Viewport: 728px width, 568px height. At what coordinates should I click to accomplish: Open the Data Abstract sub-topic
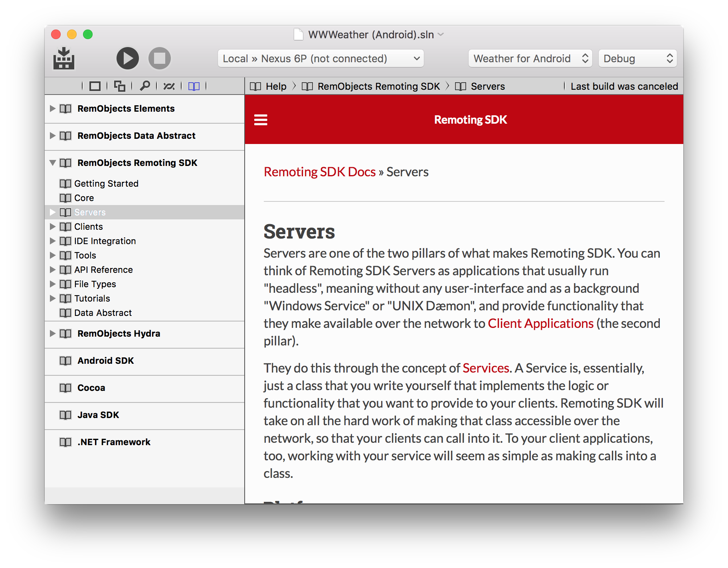103,313
